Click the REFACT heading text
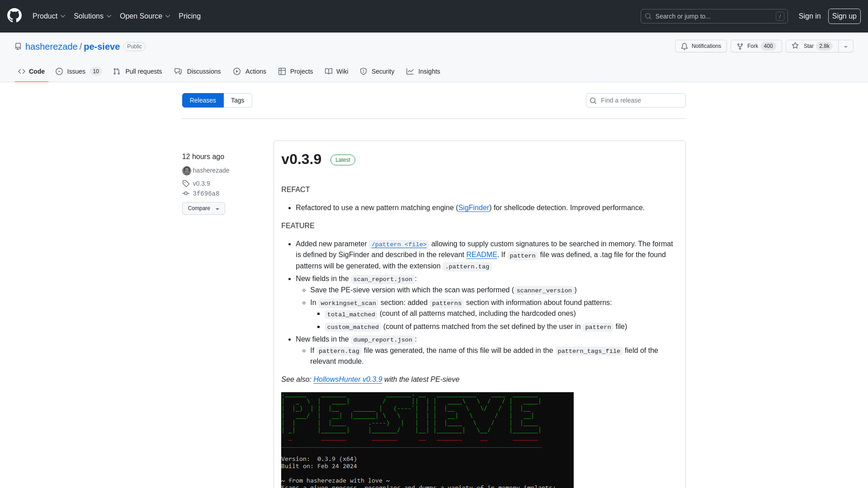This screenshot has width=868, height=488. (295, 190)
